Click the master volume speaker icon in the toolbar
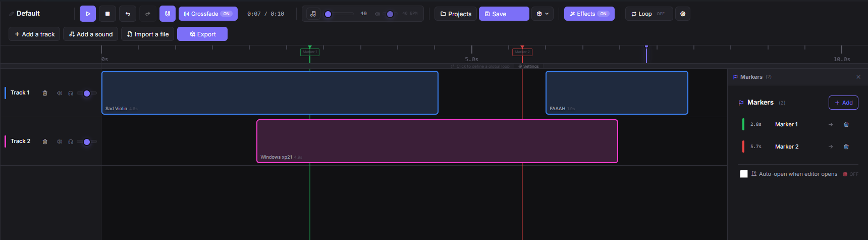The image size is (868, 240). coord(377,14)
